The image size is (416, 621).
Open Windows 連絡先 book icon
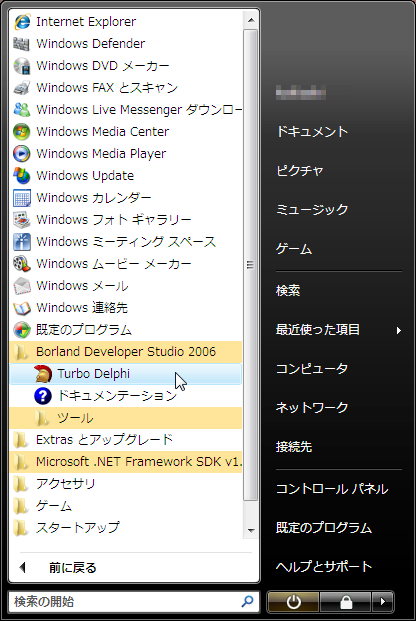tap(21, 308)
